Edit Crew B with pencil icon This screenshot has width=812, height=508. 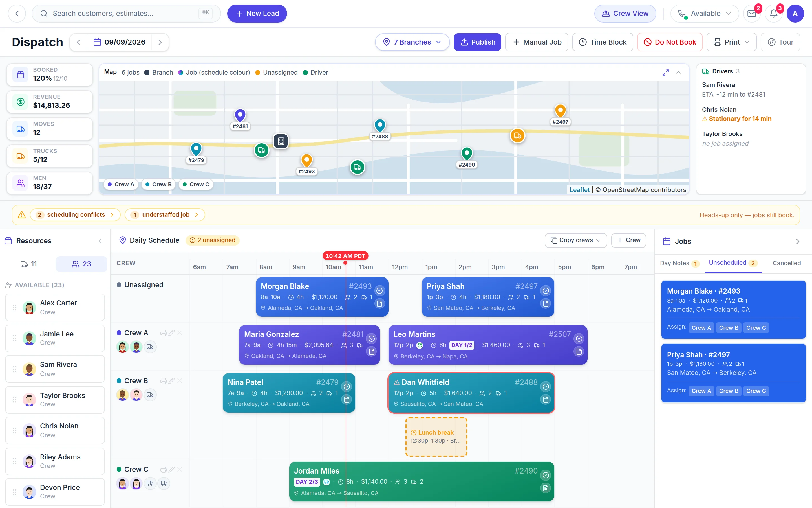171,381
